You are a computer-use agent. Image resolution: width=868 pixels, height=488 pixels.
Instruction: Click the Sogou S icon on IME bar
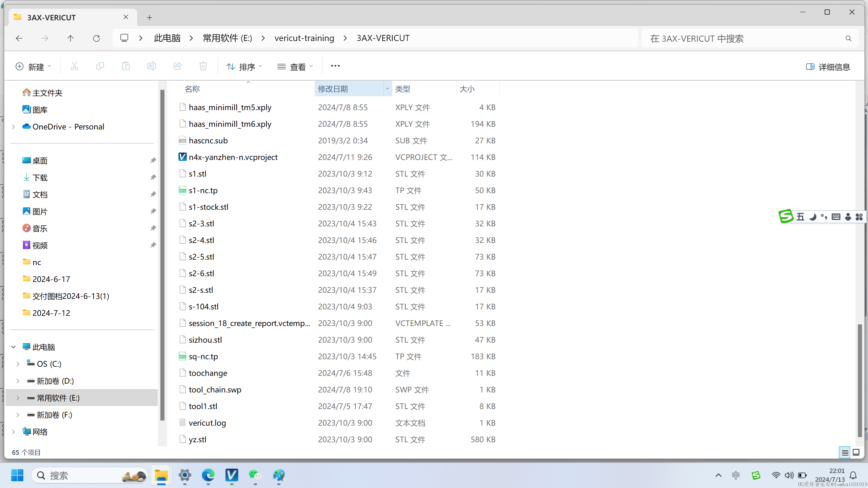coord(786,216)
